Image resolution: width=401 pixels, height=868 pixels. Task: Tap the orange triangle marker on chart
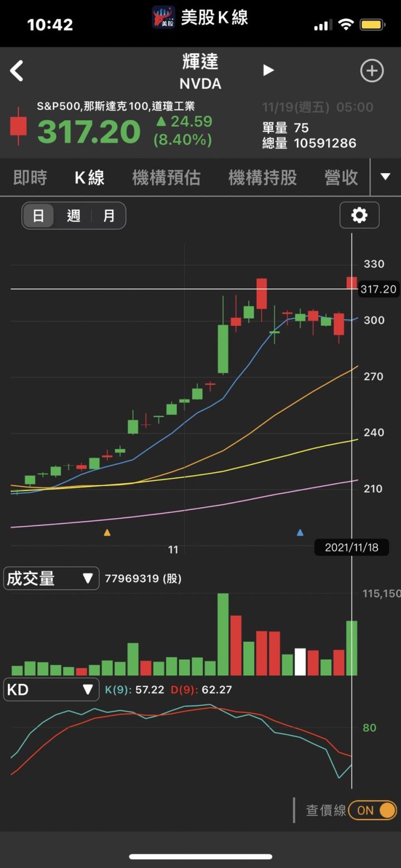tap(107, 532)
